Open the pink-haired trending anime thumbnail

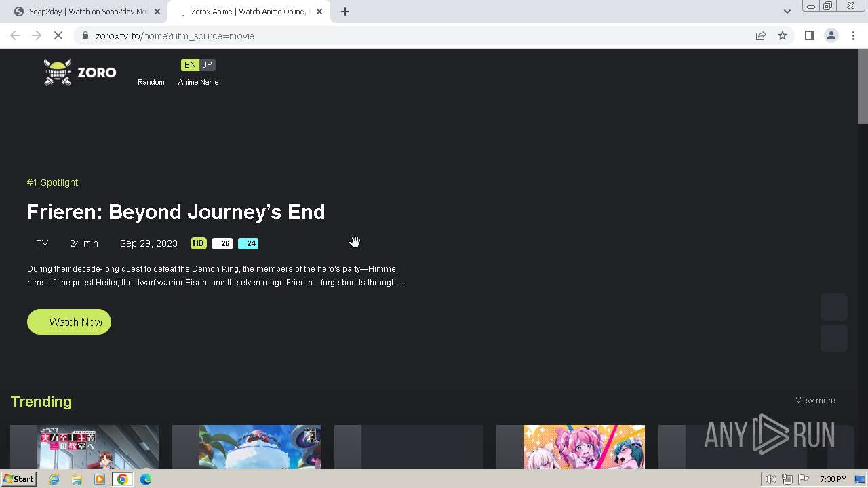584,447
